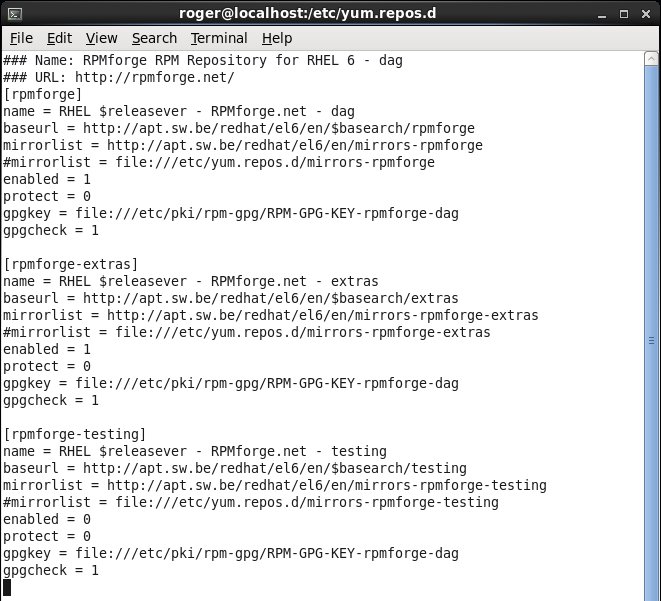This screenshot has width=661, height=601.
Task: Click 'gpgcheck = 1' under [rpmforge-extras]
Action: click(51, 400)
